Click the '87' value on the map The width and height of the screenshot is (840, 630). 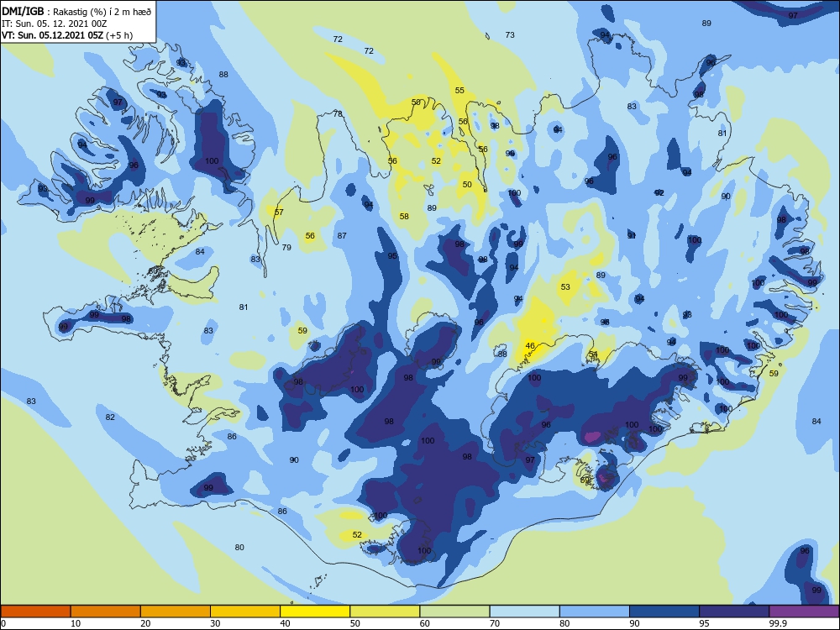coord(342,236)
